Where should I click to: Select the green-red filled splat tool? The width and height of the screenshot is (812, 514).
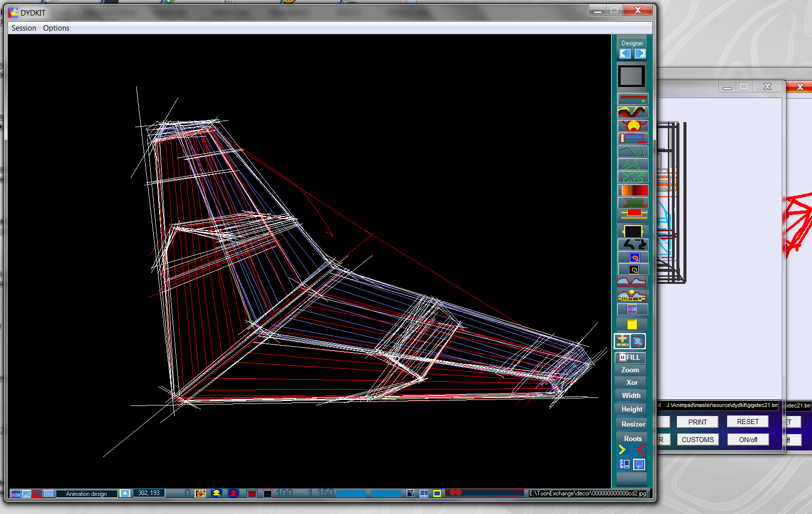click(x=633, y=202)
